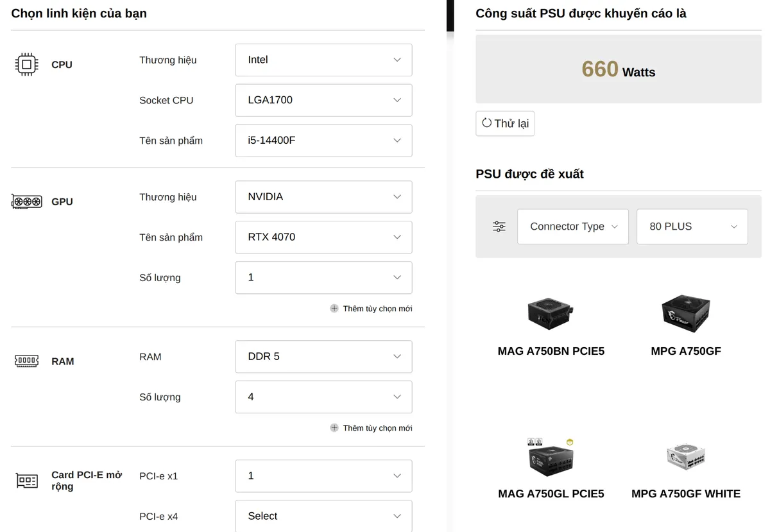
Task: Click Công suất PSU được khuyến cáo heading
Action: click(581, 13)
